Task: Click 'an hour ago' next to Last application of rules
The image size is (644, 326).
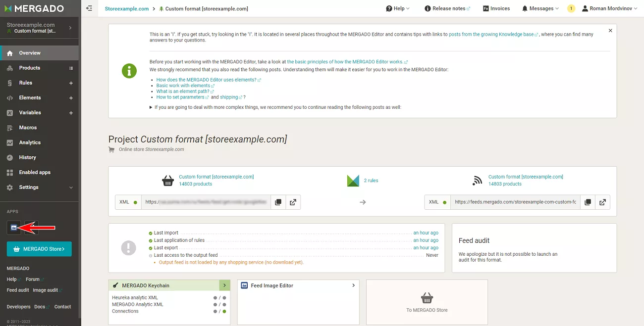Action: [x=426, y=240]
